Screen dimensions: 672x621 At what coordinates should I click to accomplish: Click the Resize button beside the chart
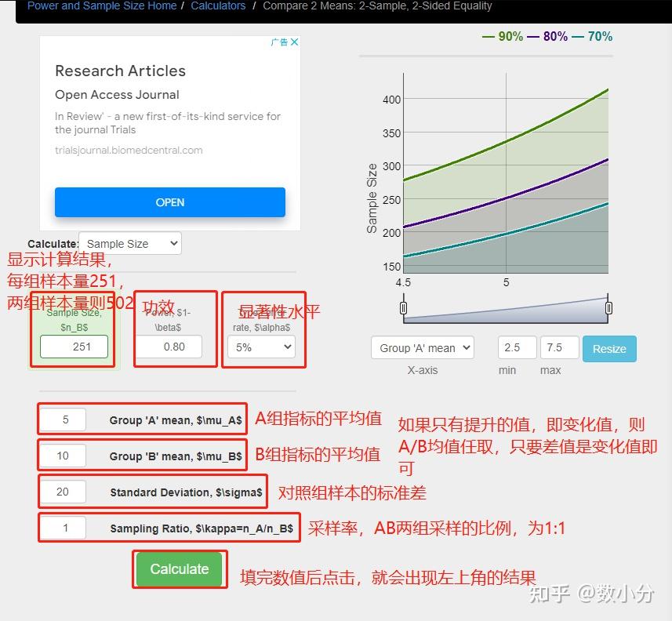(609, 348)
